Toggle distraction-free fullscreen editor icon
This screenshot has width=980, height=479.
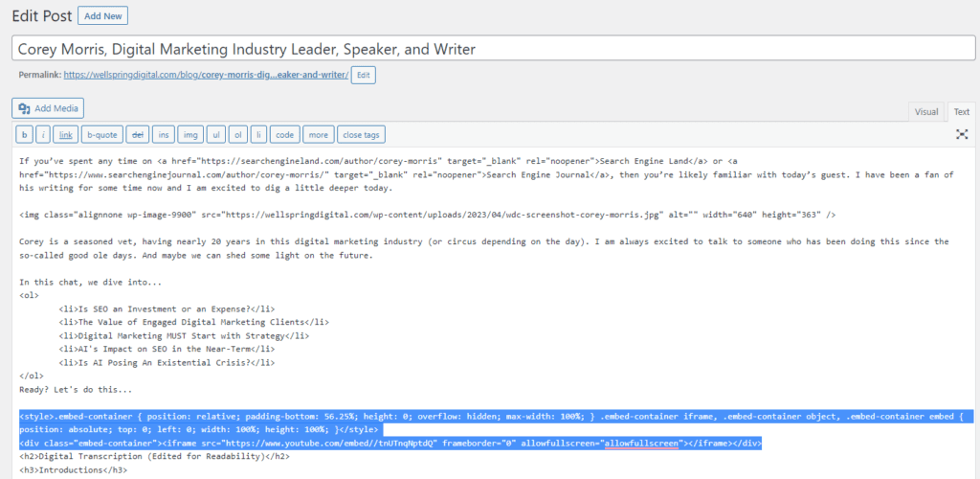click(x=962, y=134)
